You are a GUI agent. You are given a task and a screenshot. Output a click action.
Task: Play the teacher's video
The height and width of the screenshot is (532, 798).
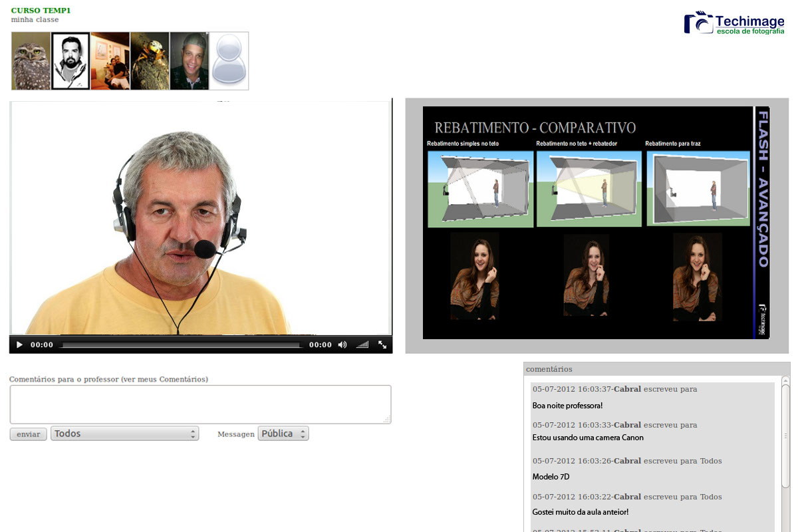tap(19, 345)
